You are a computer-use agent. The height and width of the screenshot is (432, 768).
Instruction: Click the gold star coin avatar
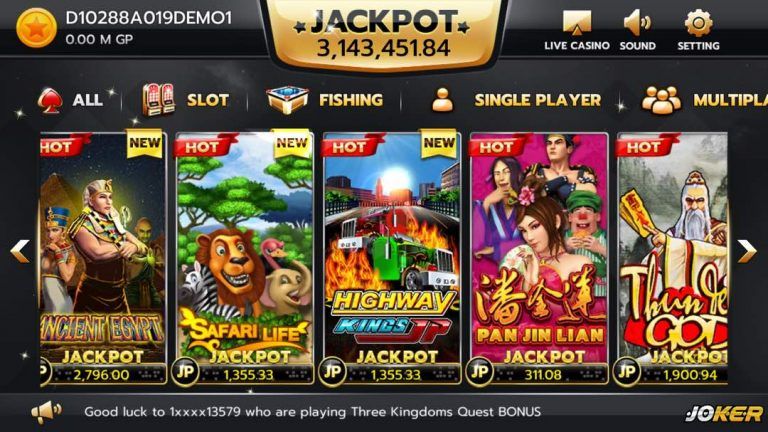click(36, 28)
